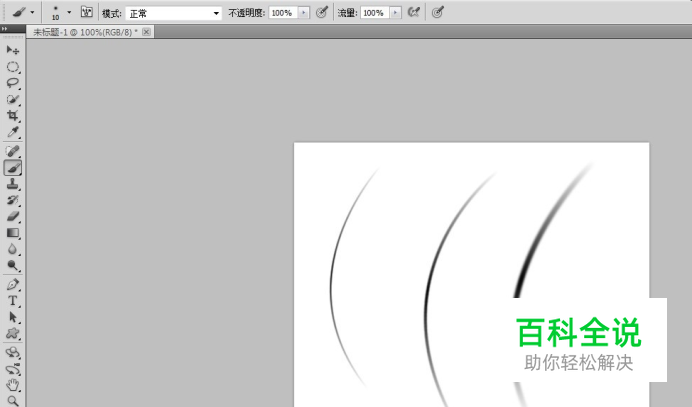This screenshot has height=407, width=692.
Task: Select the Pen tool
Action: (x=12, y=285)
